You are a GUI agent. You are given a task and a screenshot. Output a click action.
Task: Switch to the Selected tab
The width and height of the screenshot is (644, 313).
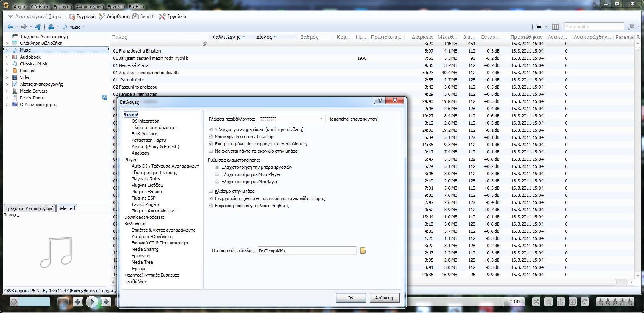[66, 208]
